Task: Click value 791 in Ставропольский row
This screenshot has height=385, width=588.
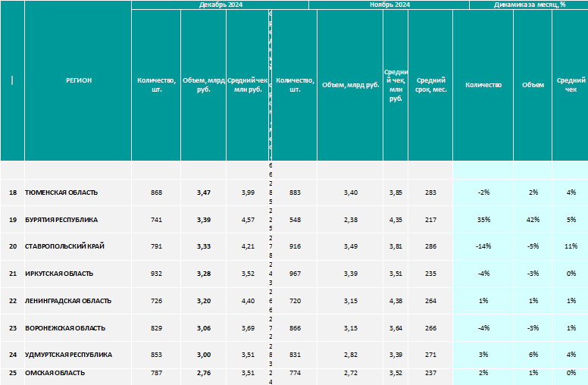Action: (x=156, y=246)
